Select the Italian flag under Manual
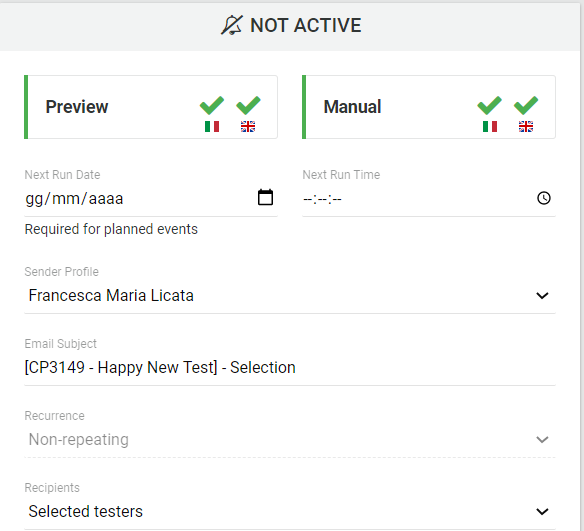 coord(490,127)
